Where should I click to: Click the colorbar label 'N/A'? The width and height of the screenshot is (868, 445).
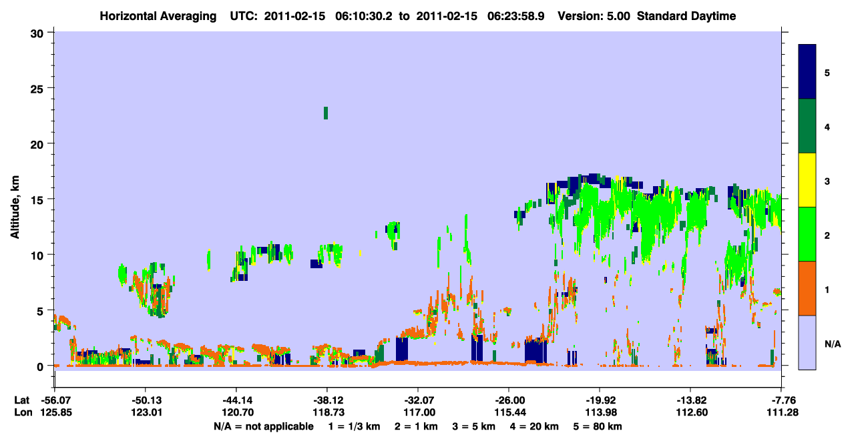point(832,344)
